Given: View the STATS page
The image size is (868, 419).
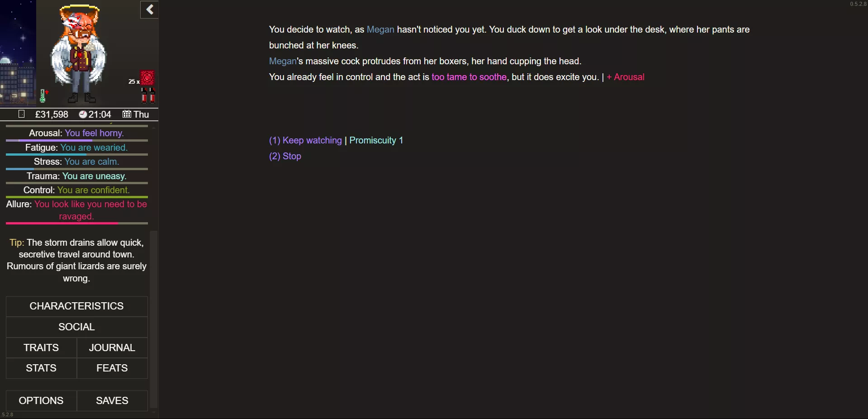Looking at the screenshot, I should [x=41, y=368].
